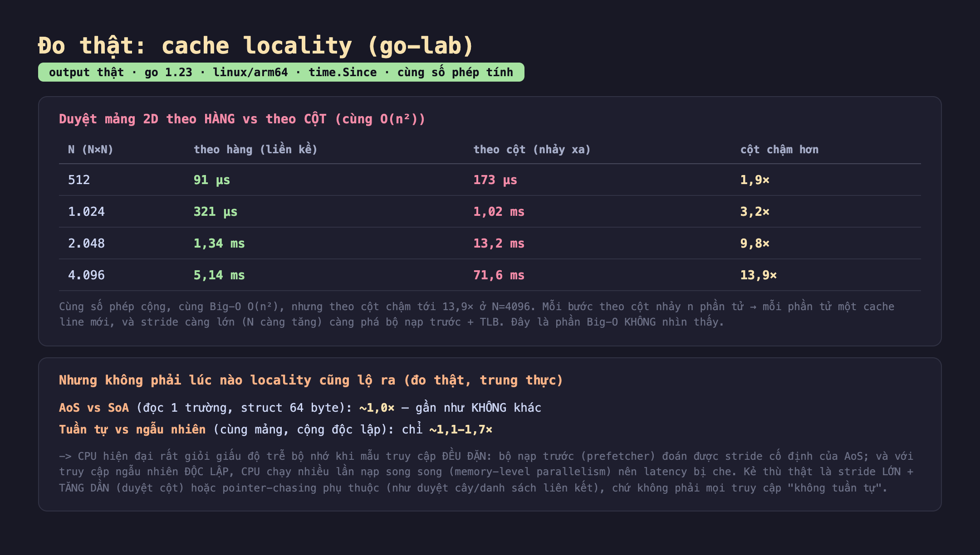Click the cell "173 µs"

pyautogui.click(x=495, y=180)
